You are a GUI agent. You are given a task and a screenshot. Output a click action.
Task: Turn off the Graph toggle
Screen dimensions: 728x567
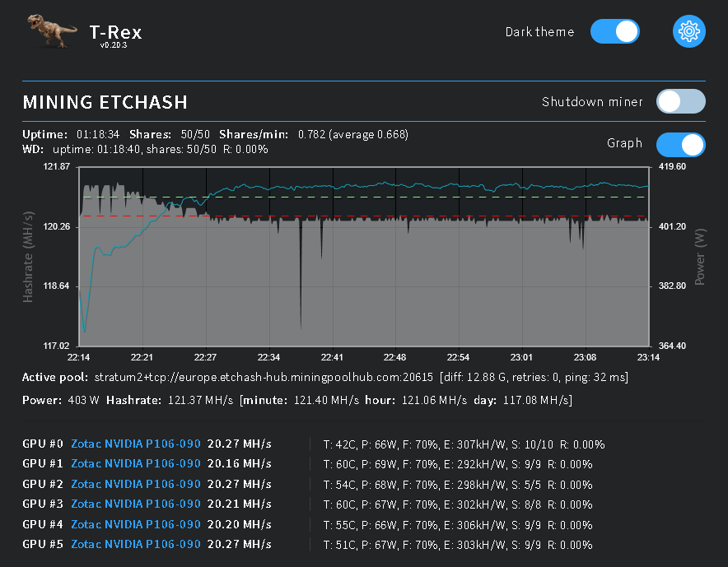coord(680,145)
